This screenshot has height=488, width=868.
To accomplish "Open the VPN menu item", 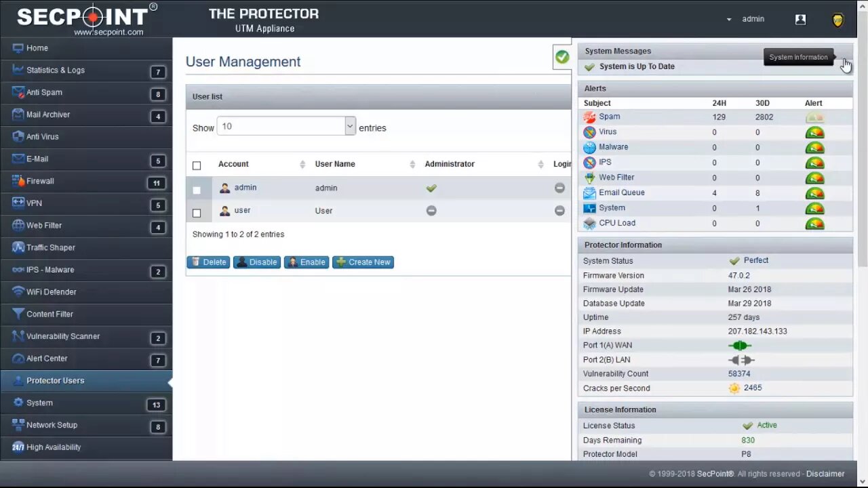I will point(86,203).
